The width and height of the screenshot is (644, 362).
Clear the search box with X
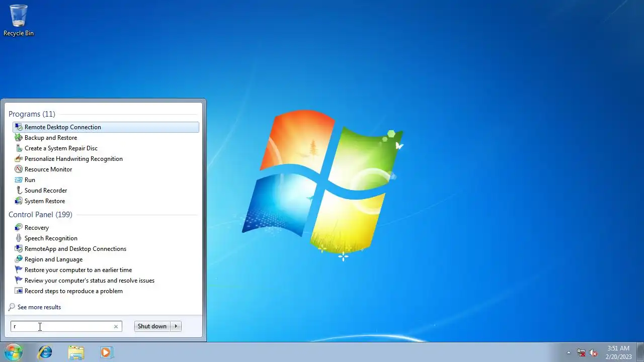(116, 327)
